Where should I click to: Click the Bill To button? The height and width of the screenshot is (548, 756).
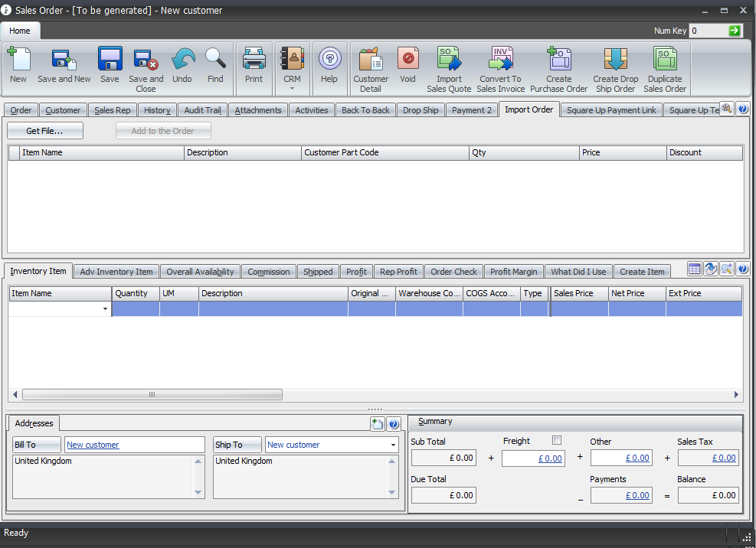point(37,445)
